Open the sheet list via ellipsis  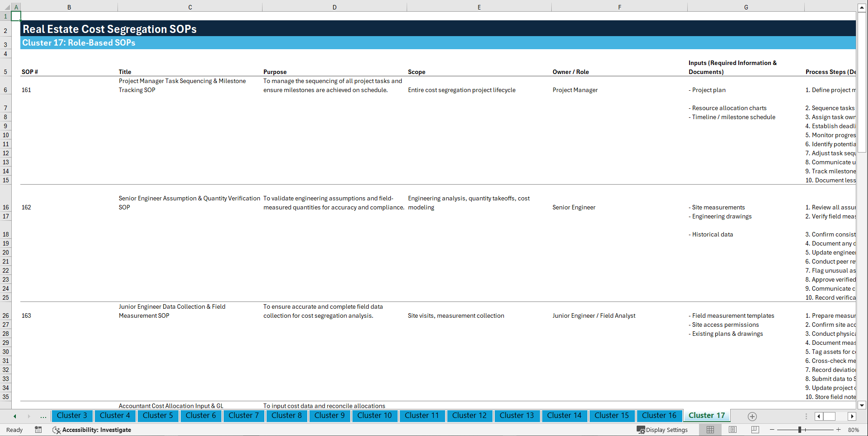(43, 416)
